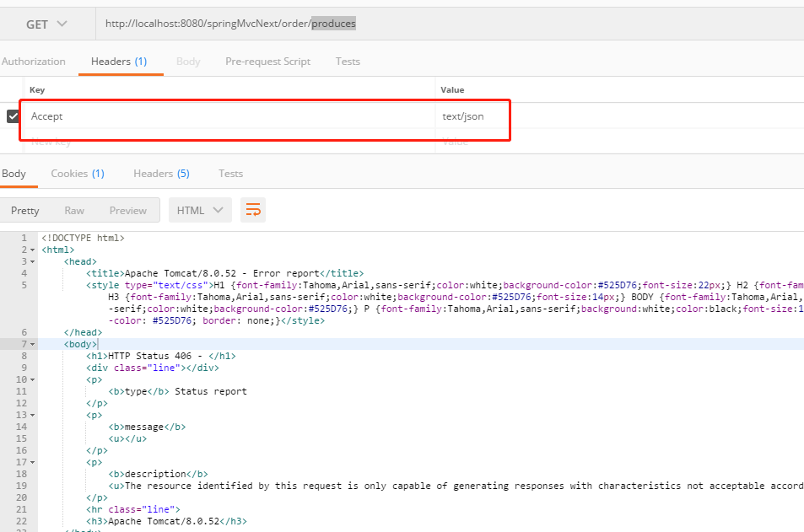Click the message bold tag line
804x532 pixels.
(x=147, y=427)
